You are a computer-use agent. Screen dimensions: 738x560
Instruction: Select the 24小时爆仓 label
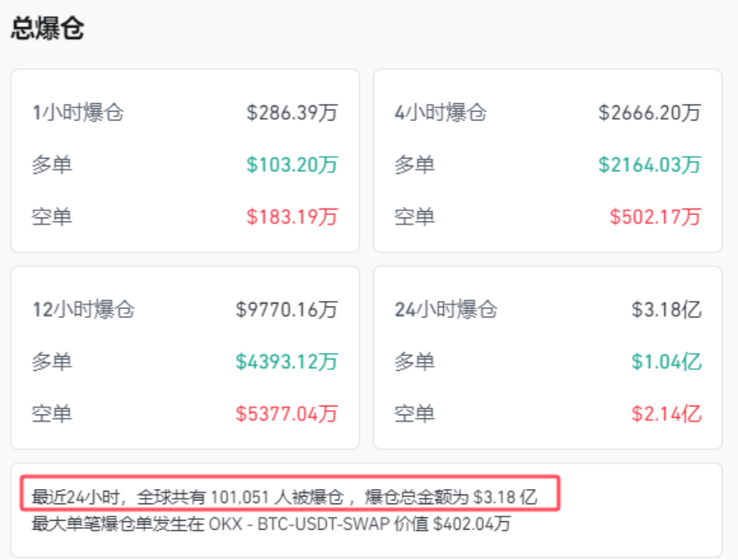click(x=446, y=310)
